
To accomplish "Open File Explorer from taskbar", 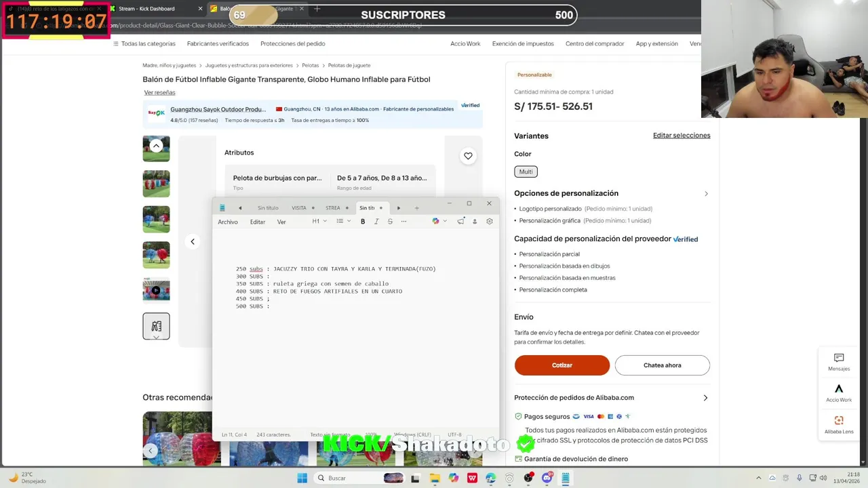I will (x=435, y=478).
